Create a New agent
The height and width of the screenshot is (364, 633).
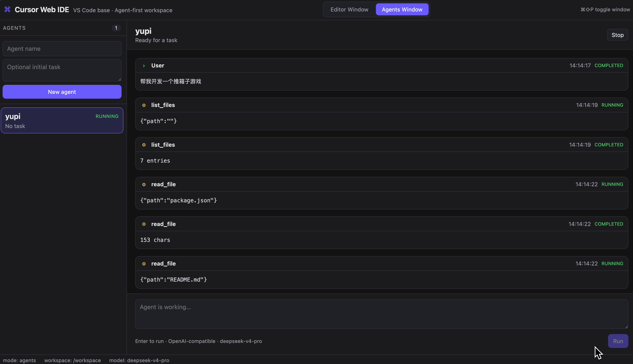pyautogui.click(x=62, y=92)
